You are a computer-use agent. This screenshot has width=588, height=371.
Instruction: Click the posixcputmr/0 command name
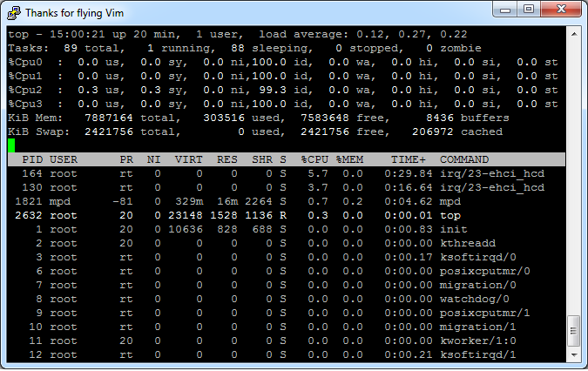point(485,272)
